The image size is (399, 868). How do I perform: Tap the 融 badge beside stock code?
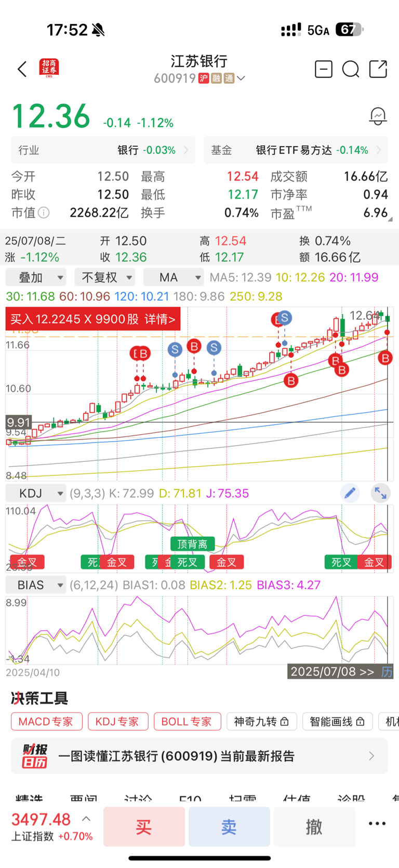pyautogui.click(x=216, y=79)
